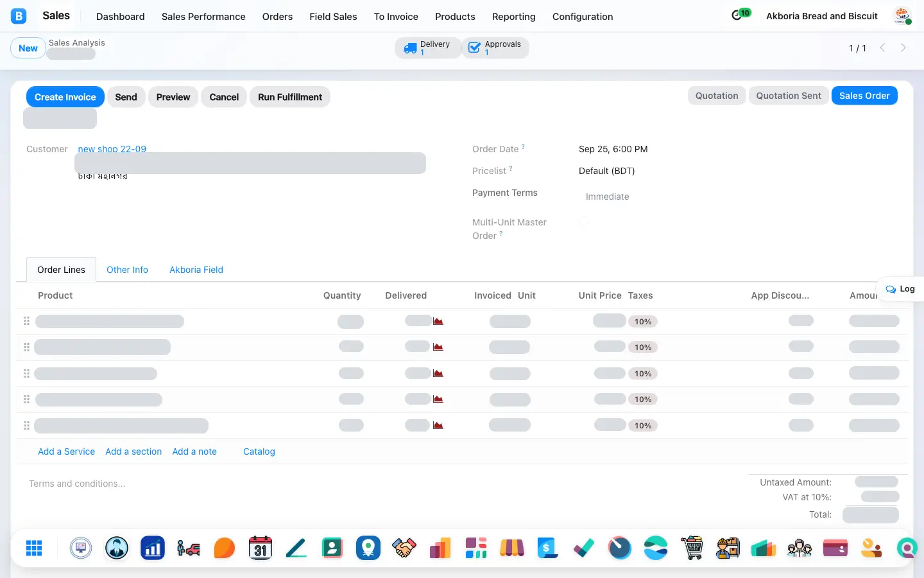Click the Cancel order button
Screen dimensions: 924x578
click(224, 97)
